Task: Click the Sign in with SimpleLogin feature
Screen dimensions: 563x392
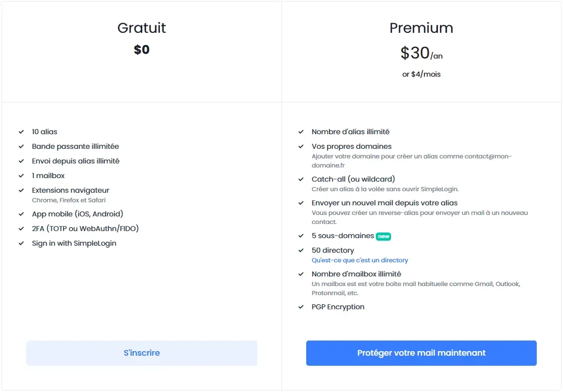Action: (74, 243)
